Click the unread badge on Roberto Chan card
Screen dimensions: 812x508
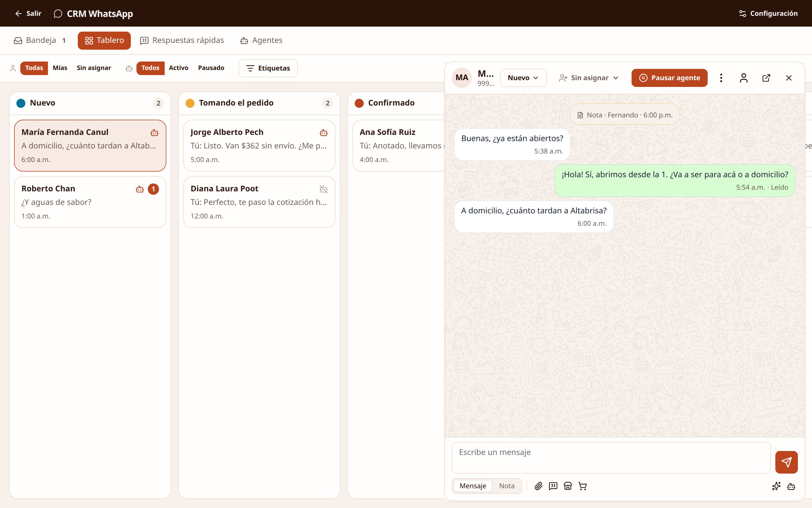pyautogui.click(x=153, y=189)
